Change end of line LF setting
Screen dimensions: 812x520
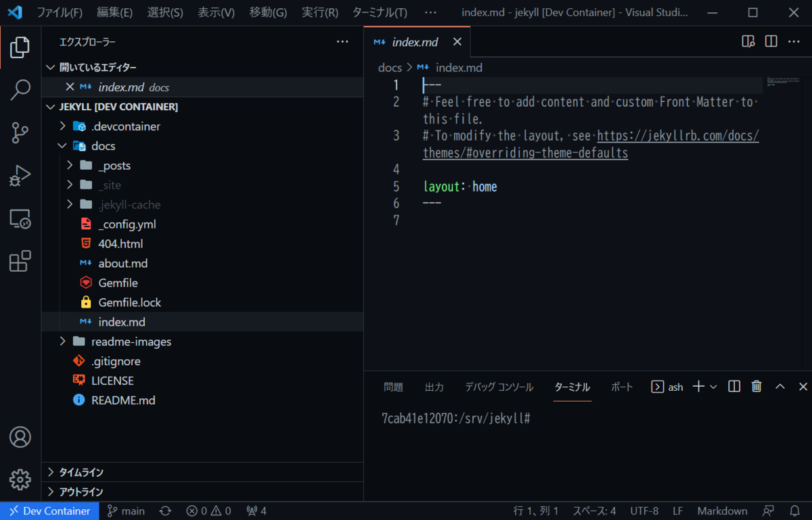click(x=677, y=511)
